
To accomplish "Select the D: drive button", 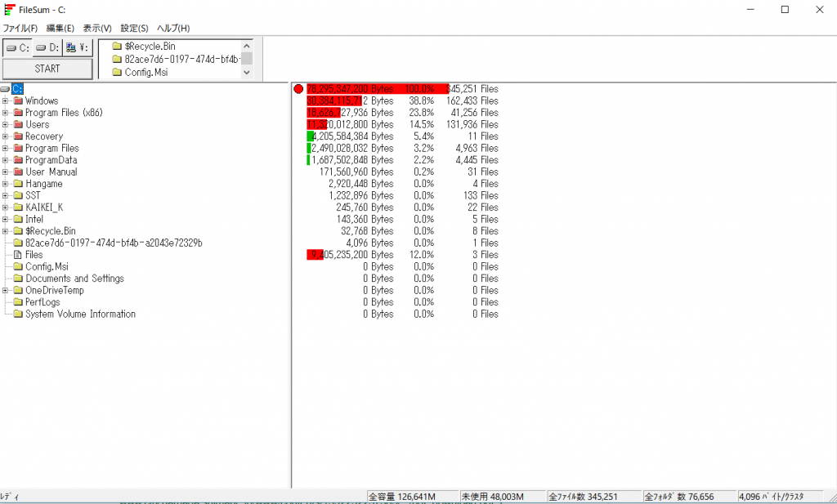I will point(47,47).
